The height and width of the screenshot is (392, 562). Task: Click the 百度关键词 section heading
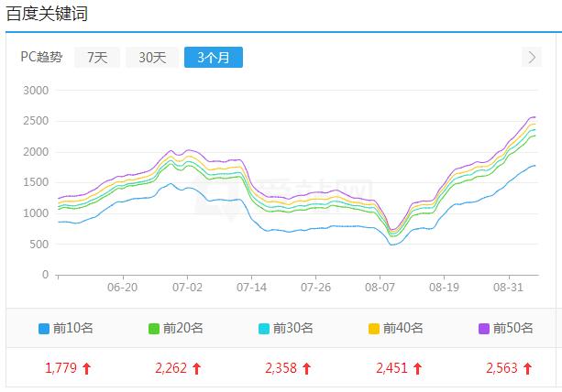coord(47,15)
